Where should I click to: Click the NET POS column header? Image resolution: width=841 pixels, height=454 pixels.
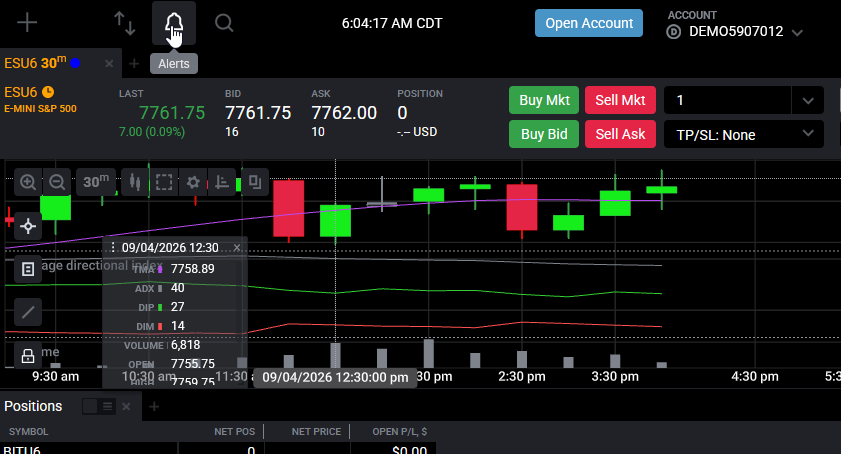pyautogui.click(x=234, y=431)
